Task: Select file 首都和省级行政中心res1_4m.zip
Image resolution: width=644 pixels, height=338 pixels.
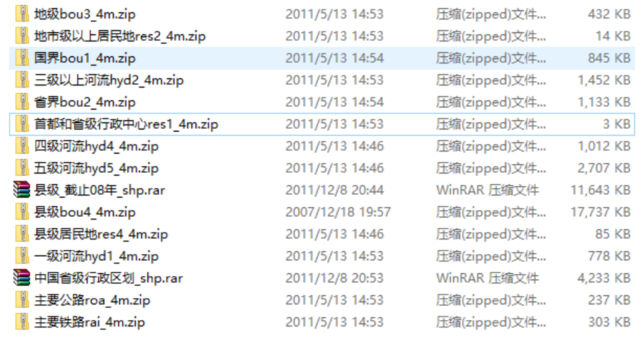Action: [322, 124]
